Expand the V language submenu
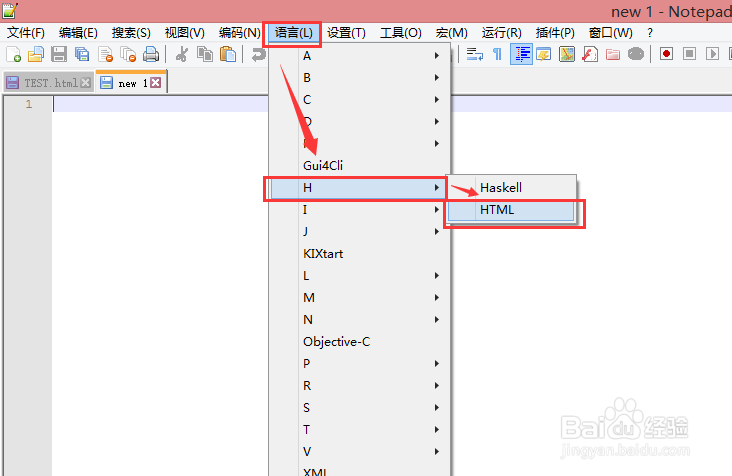 tap(359, 451)
